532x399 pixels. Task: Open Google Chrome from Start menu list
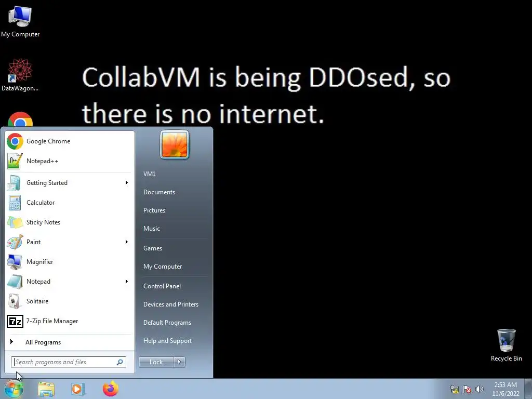coord(69,141)
